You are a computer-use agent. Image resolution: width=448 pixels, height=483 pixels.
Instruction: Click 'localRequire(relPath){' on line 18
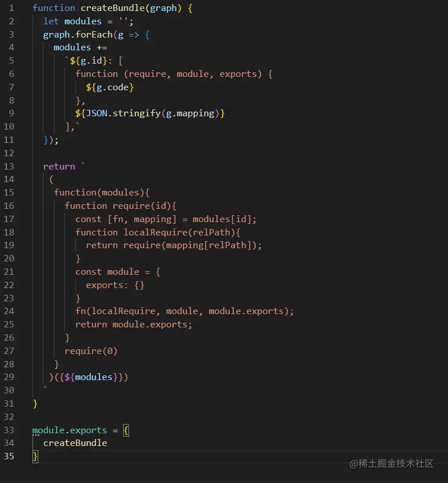182,233
